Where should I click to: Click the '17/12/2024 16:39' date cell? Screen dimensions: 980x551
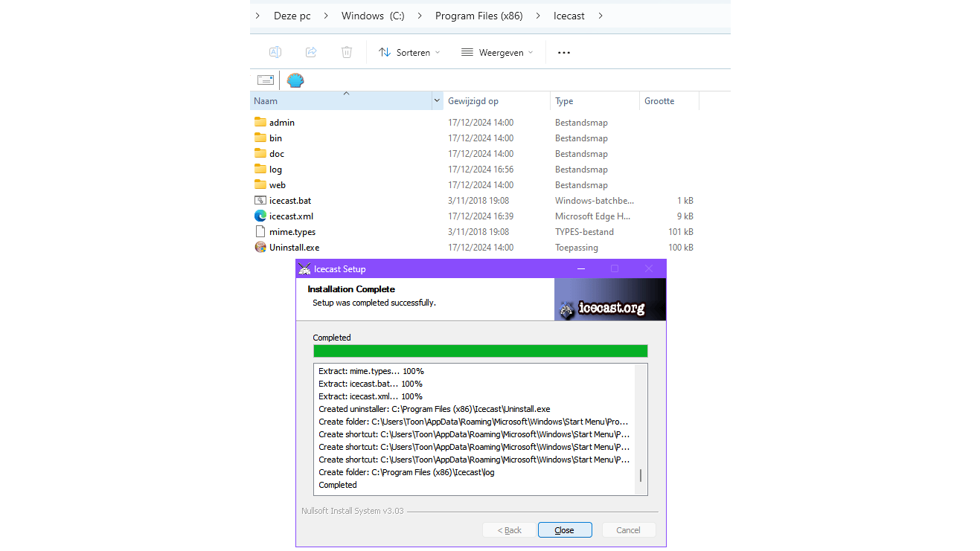(481, 216)
